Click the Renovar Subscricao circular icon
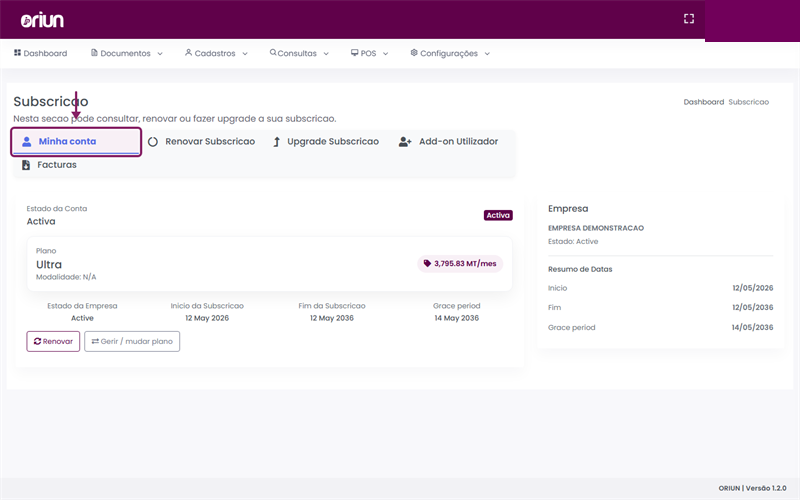The width and height of the screenshot is (800, 500). tap(153, 142)
